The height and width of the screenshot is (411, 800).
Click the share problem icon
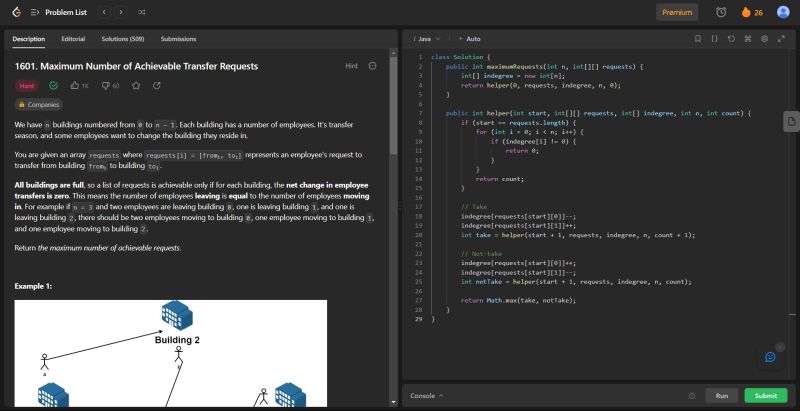point(156,86)
